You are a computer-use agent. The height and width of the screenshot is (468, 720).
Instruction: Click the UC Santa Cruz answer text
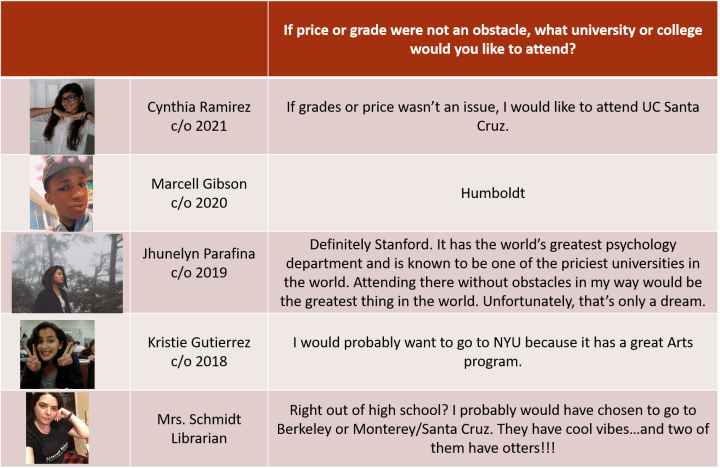491,116
